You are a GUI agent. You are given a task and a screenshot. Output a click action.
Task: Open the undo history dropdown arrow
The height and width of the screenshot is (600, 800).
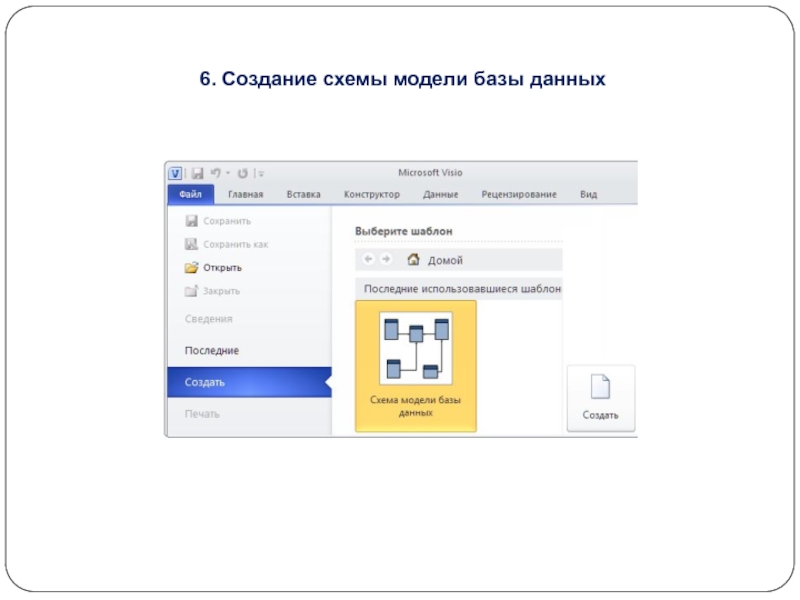227,173
